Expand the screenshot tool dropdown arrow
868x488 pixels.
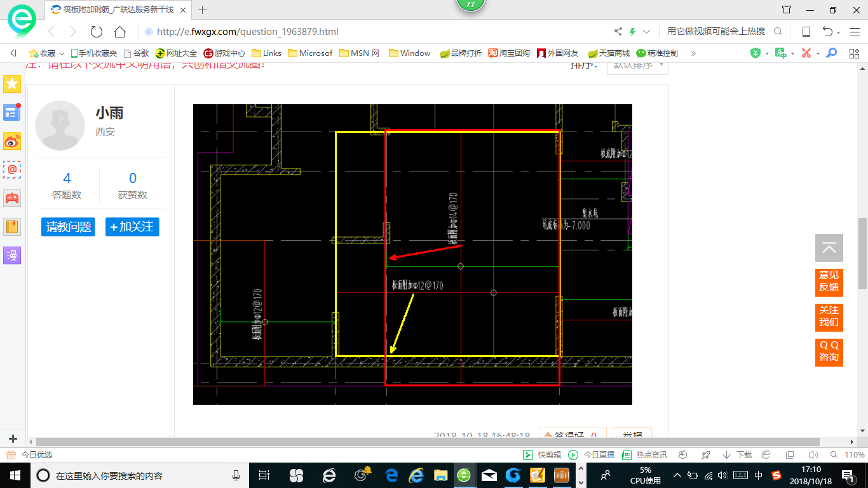coord(818,53)
